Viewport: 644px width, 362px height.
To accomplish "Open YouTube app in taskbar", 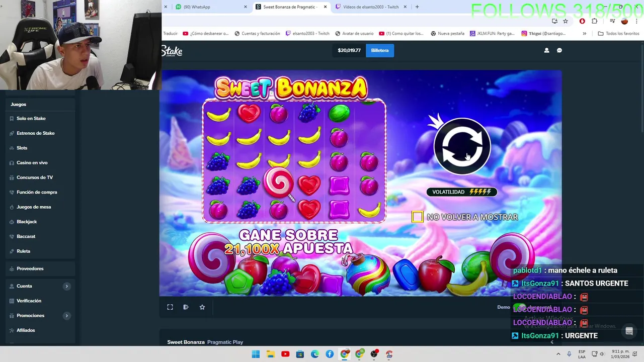I will coord(285,354).
